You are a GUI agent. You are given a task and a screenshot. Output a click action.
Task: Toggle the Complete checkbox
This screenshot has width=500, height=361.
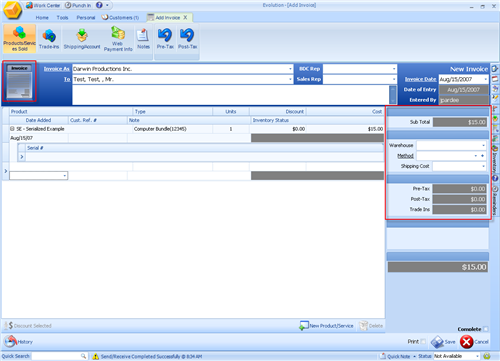[486, 329]
